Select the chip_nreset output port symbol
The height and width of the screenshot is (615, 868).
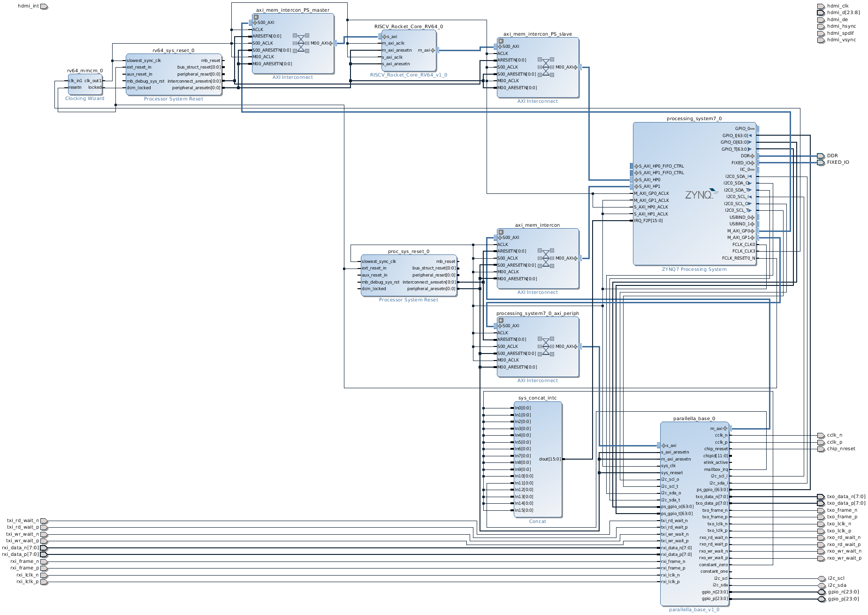(821, 449)
